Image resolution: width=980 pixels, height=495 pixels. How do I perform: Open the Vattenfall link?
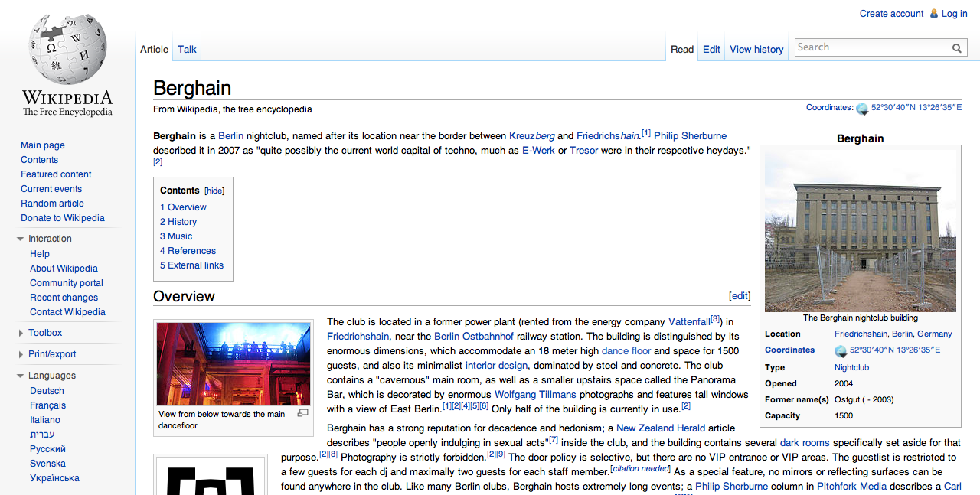coord(688,322)
